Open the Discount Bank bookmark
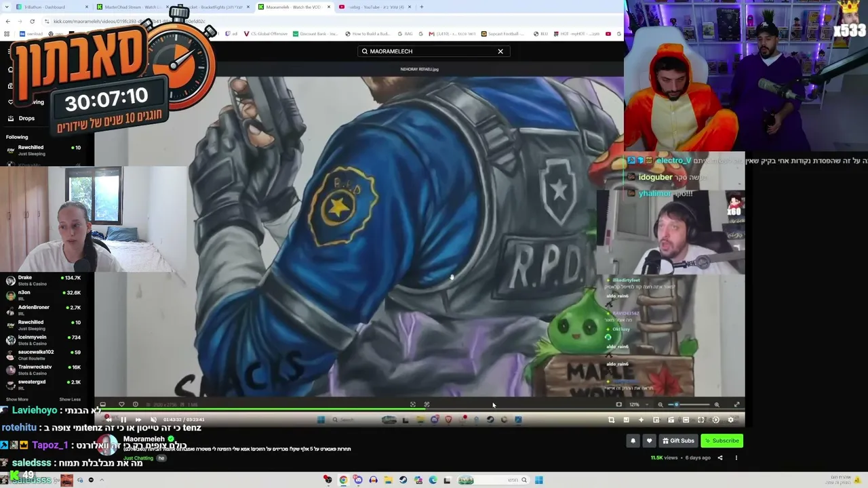Screen dimensions: 868x488 pyautogui.click(x=315, y=34)
